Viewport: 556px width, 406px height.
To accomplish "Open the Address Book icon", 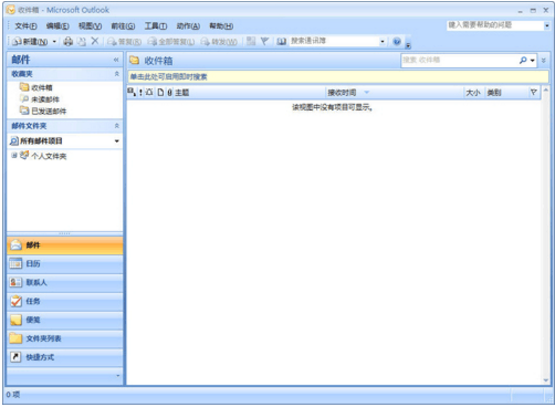I will click(x=281, y=41).
